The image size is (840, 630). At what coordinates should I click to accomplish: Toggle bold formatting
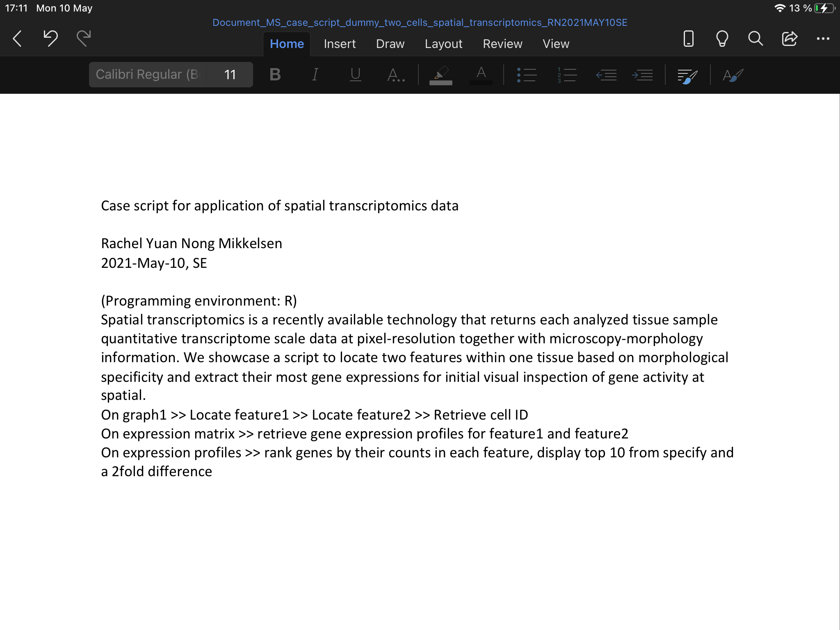(275, 75)
